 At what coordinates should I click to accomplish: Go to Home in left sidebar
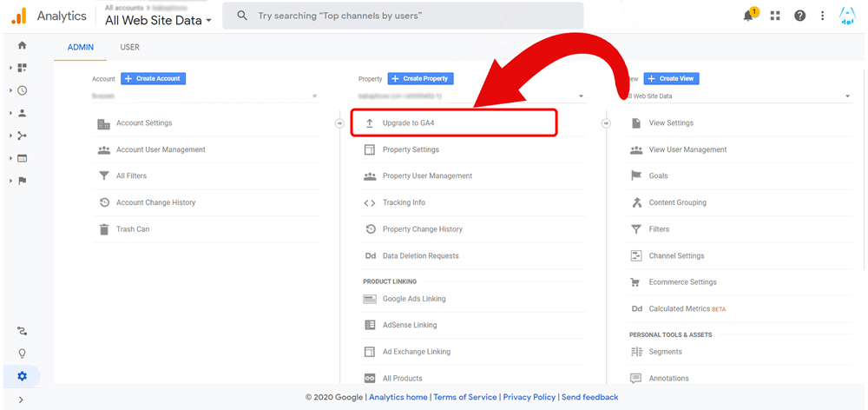tap(23, 45)
